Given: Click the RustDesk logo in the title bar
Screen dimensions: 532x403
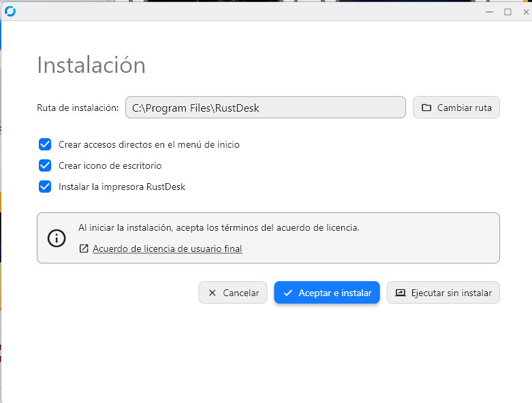Looking at the screenshot, I should (10, 11).
